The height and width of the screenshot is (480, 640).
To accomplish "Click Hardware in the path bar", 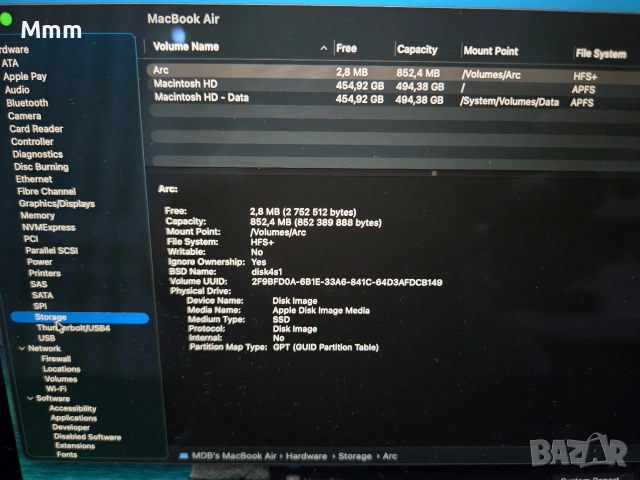I will tap(306, 456).
